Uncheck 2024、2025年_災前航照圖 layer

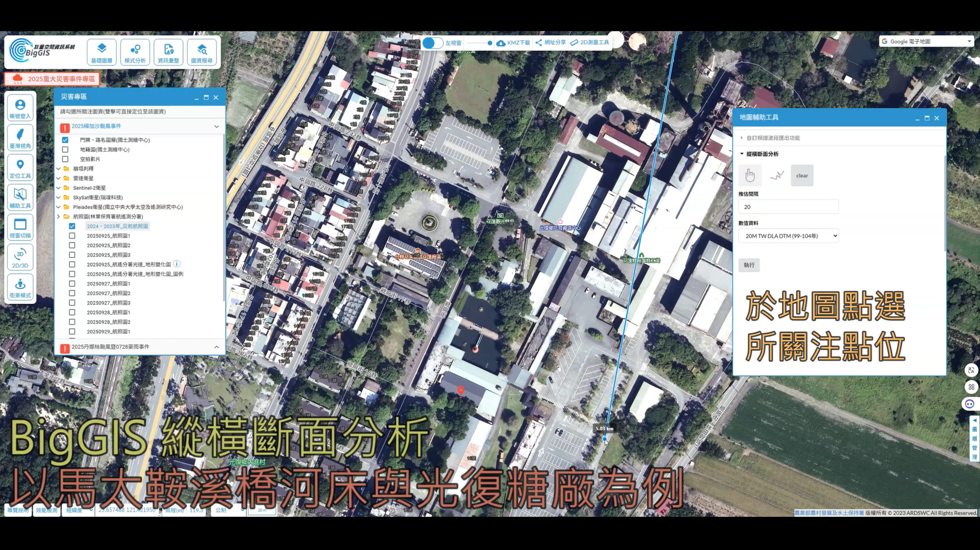tap(72, 226)
